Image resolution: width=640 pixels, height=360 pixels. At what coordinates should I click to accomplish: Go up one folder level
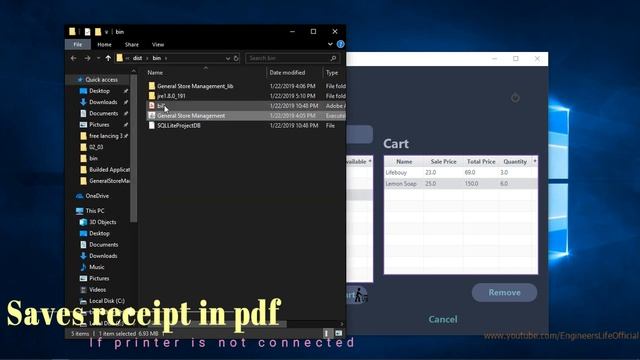click(x=108, y=58)
